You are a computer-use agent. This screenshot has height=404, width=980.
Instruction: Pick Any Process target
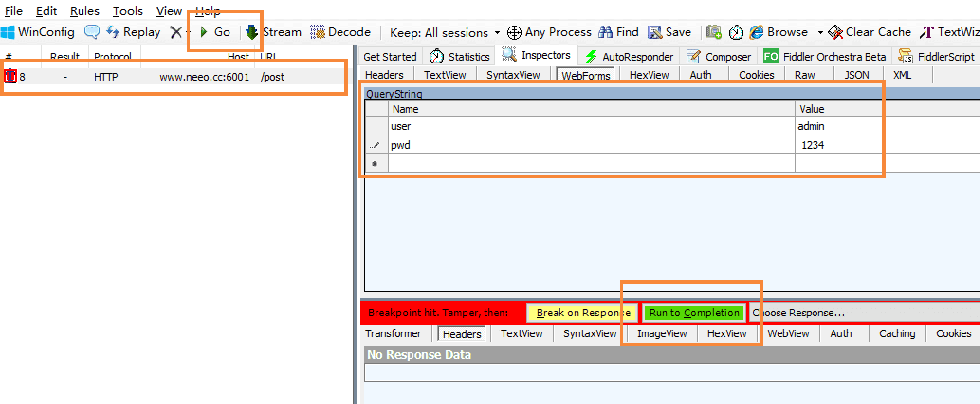coord(550,32)
